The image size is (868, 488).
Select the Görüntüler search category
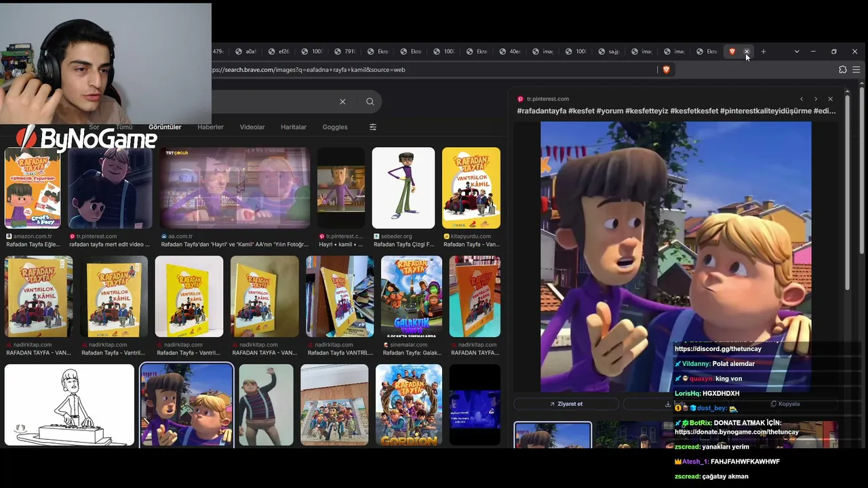[x=165, y=127]
